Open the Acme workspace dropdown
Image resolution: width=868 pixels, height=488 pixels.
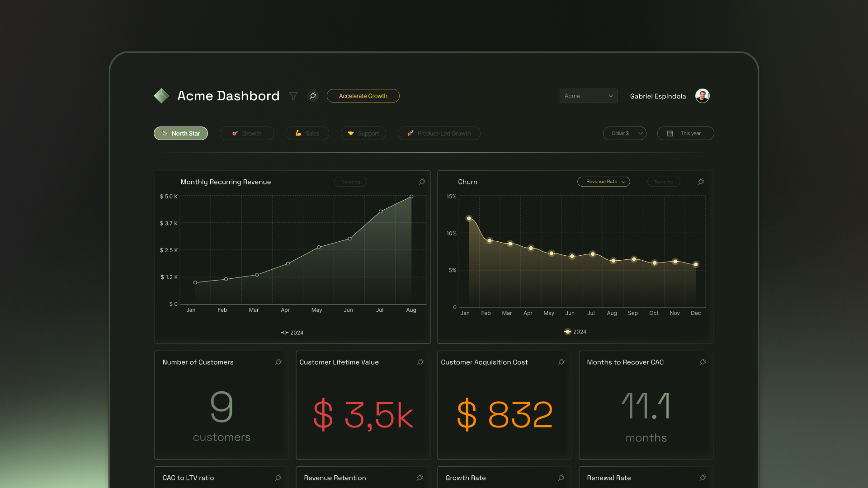point(588,96)
